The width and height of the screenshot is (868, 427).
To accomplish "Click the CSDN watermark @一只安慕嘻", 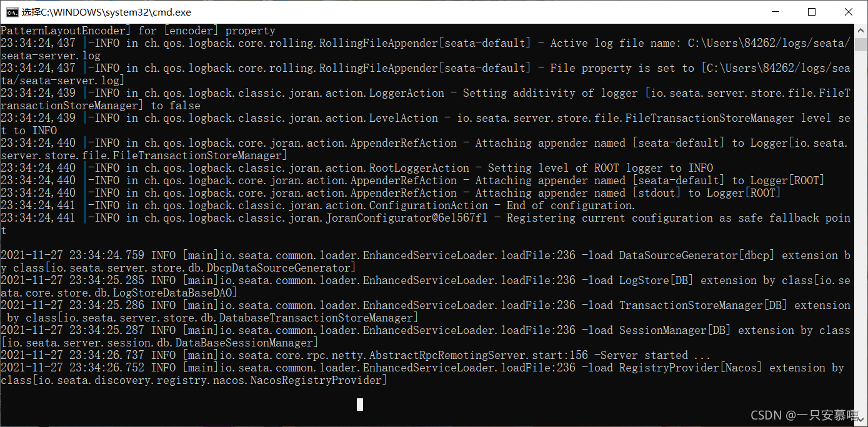I will pyautogui.click(x=806, y=415).
